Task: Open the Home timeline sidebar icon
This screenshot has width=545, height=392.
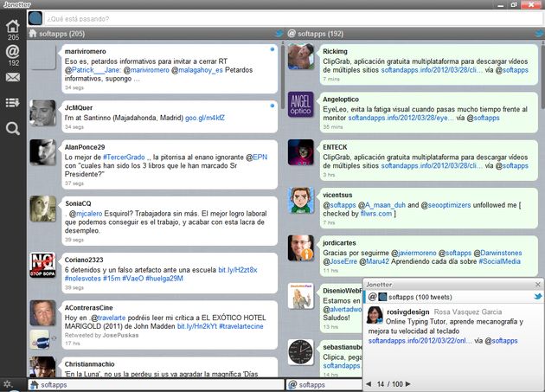Action: (x=13, y=27)
